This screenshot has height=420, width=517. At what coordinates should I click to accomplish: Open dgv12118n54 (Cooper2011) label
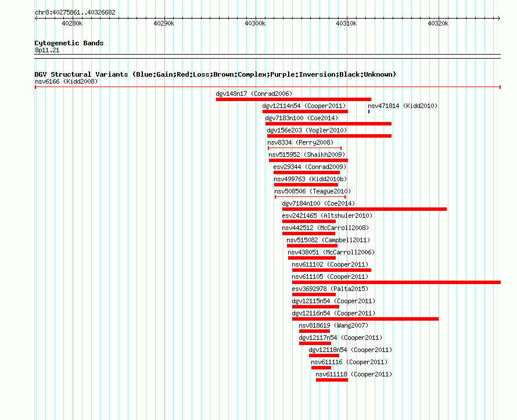point(350,350)
